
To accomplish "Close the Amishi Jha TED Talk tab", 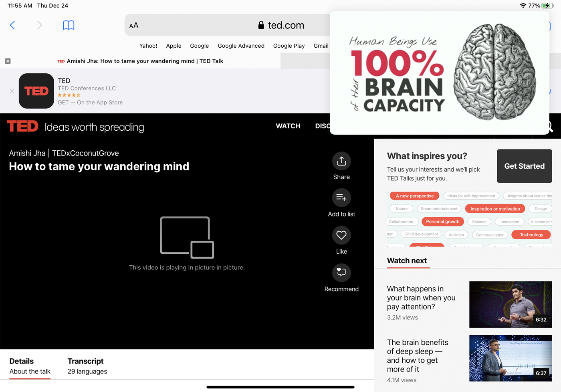I will (x=8, y=61).
